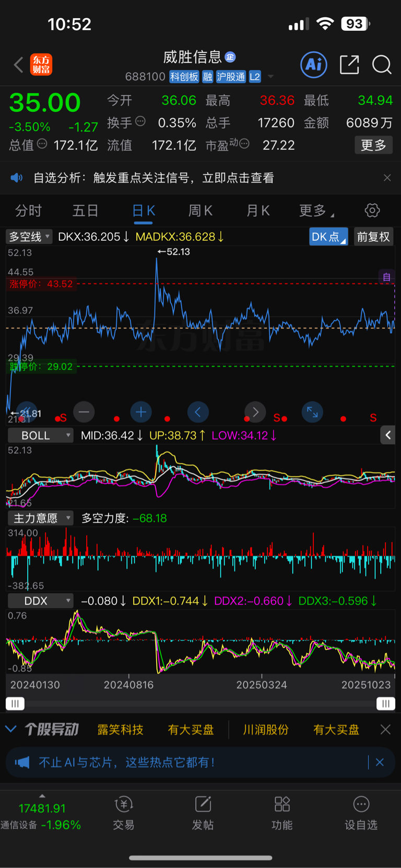
Task: Select the 日K tab
Action: tap(144, 210)
